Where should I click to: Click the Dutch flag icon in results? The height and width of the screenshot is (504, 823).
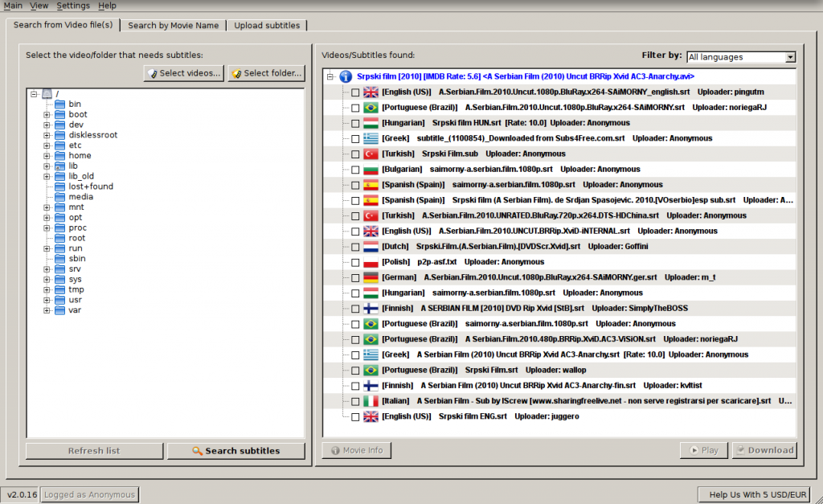(x=371, y=247)
